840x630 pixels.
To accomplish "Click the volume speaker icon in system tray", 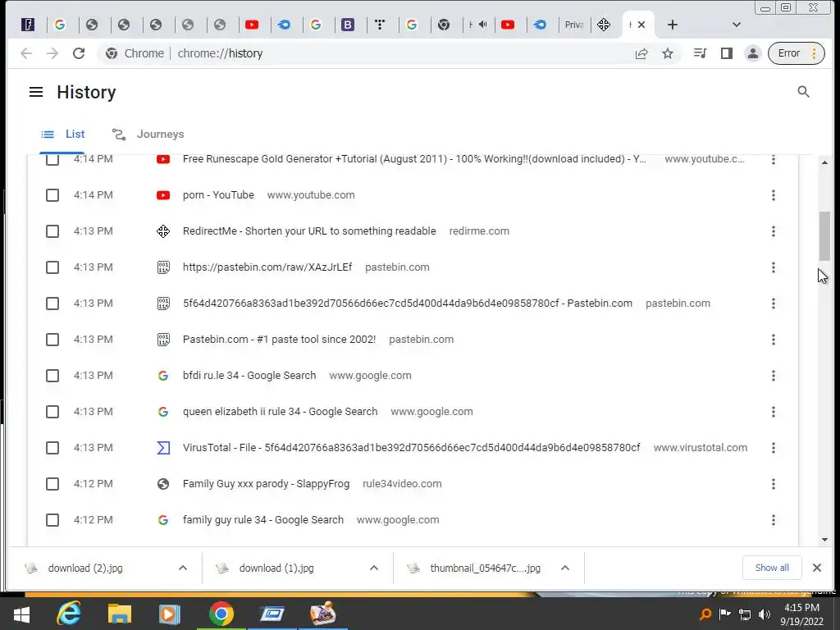I will (x=765, y=614).
